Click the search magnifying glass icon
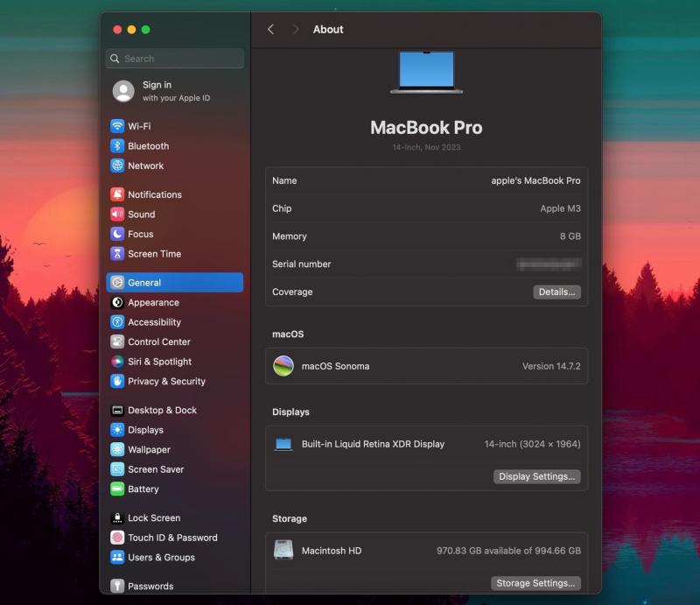Image resolution: width=700 pixels, height=605 pixels. (115, 59)
